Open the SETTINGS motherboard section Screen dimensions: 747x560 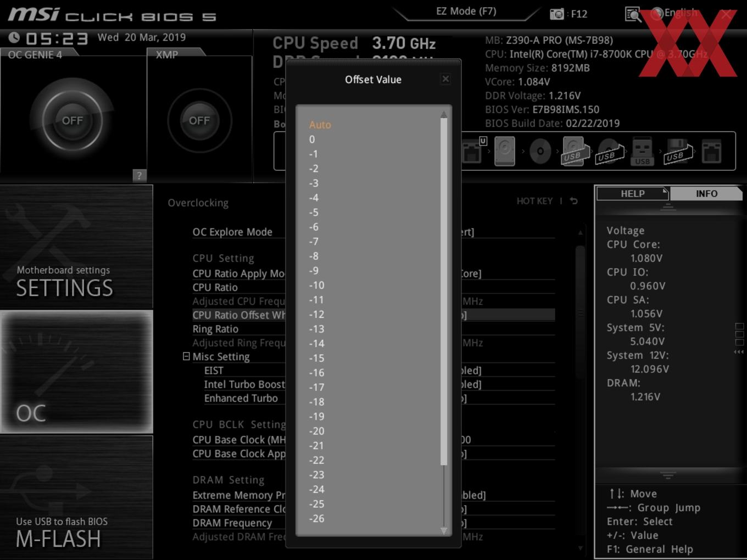(76, 247)
